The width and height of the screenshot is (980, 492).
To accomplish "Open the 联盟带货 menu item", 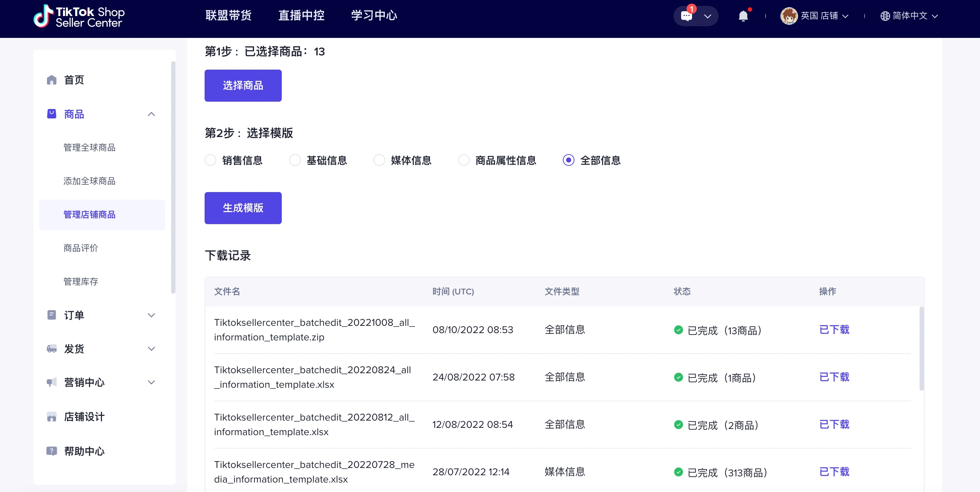I will click(228, 16).
